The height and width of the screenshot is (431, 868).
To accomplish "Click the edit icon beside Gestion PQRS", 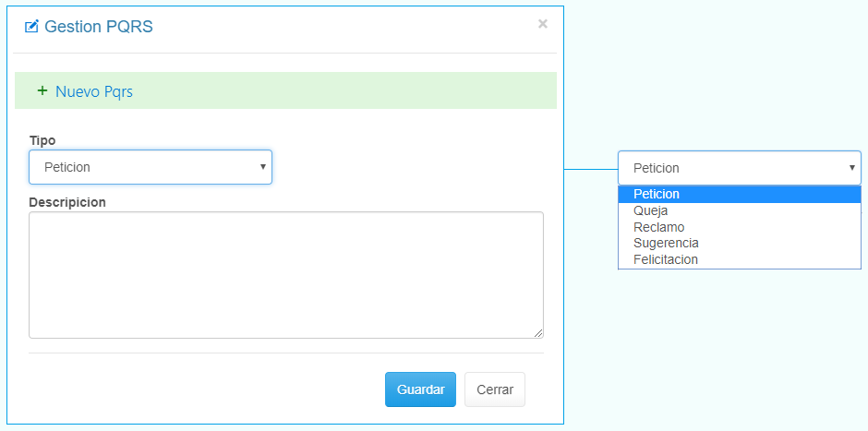I will click(x=32, y=27).
